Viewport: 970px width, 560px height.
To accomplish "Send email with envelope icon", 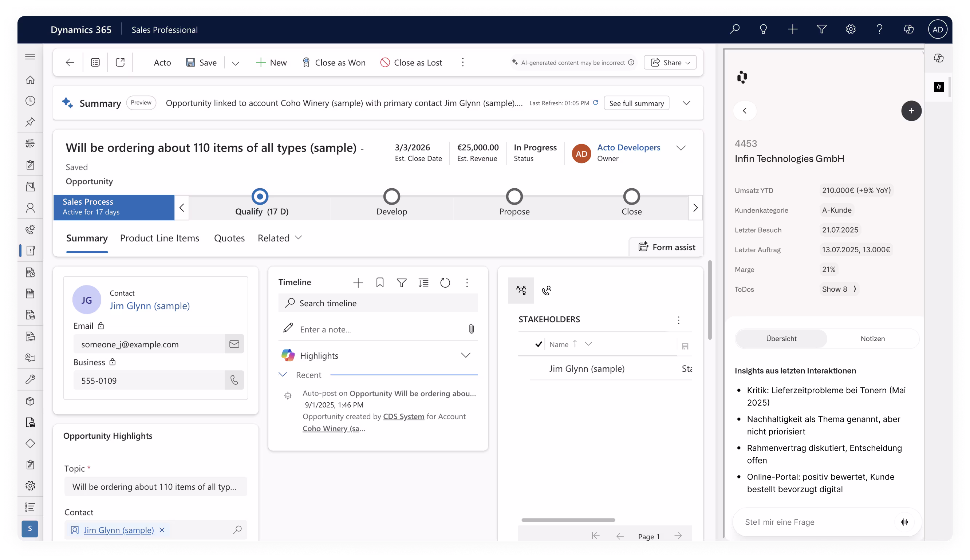I will click(x=234, y=344).
